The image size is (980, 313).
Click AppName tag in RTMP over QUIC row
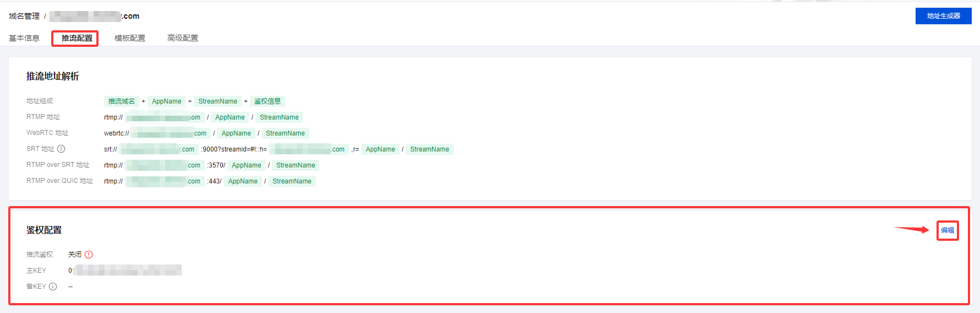click(x=243, y=181)
